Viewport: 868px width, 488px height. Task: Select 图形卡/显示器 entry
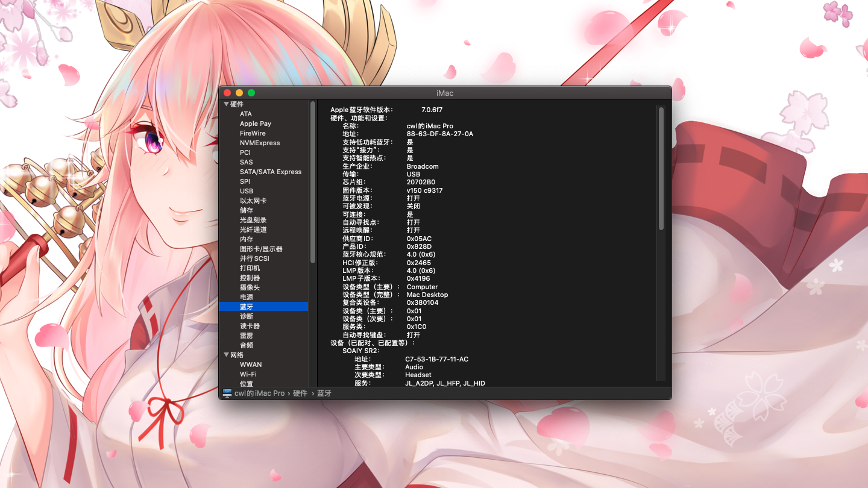pyautogui.click(x=261, y=249)
